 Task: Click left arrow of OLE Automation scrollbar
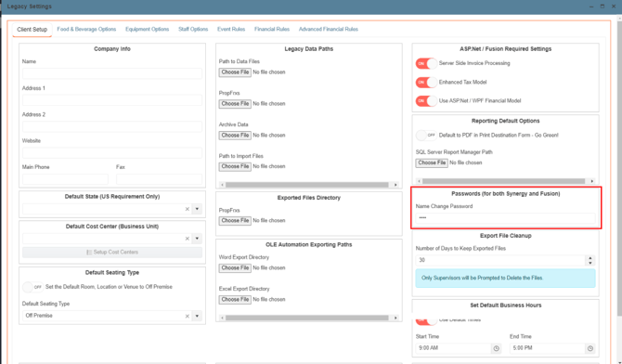(222, 318)
